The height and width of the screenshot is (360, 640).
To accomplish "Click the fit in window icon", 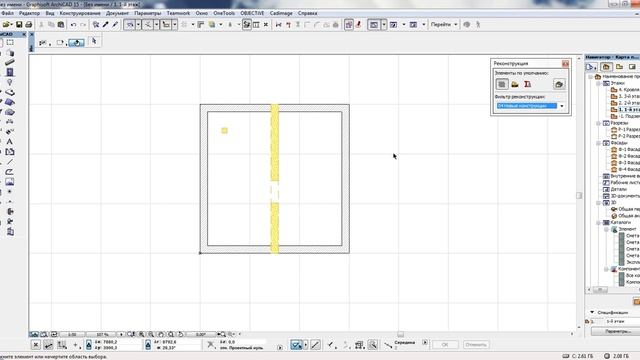I will [171, 334].
